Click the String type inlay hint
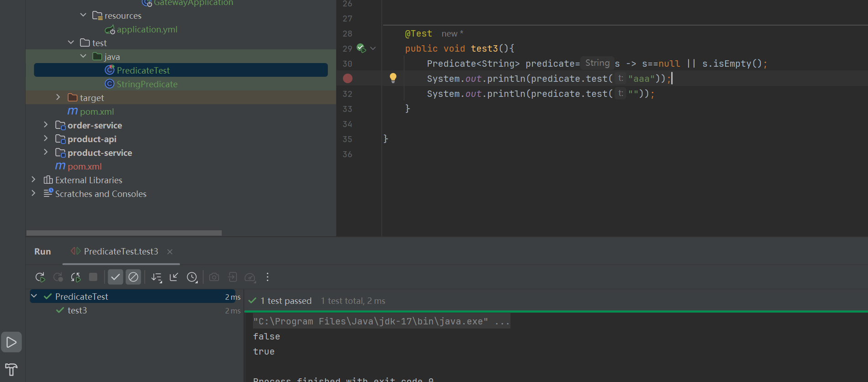Viewport: 868px width, 382px height. pos(597,63)
